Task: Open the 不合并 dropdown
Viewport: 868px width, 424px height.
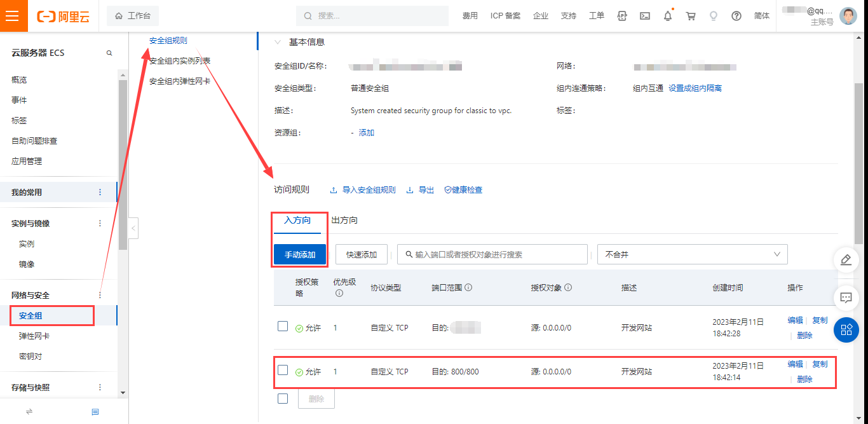Action: point(692,254)
